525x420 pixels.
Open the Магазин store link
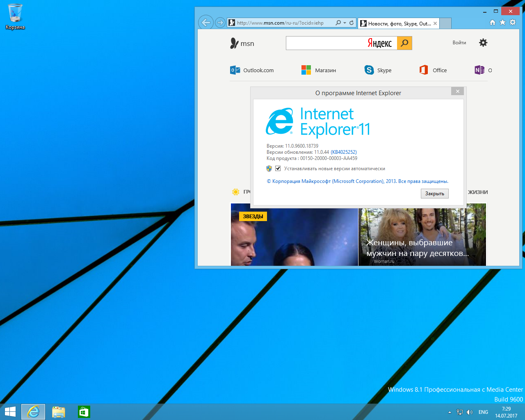pyautogui.click(x=319, y=70)
